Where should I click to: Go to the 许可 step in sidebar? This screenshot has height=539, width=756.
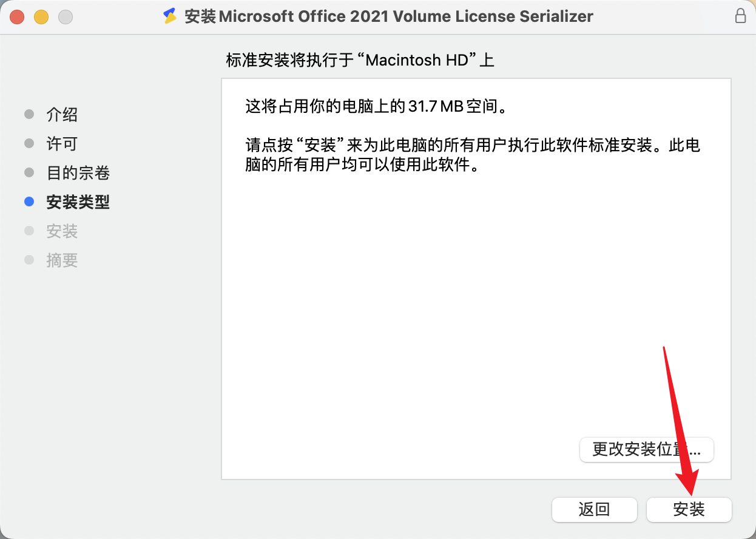coord(62,144)
